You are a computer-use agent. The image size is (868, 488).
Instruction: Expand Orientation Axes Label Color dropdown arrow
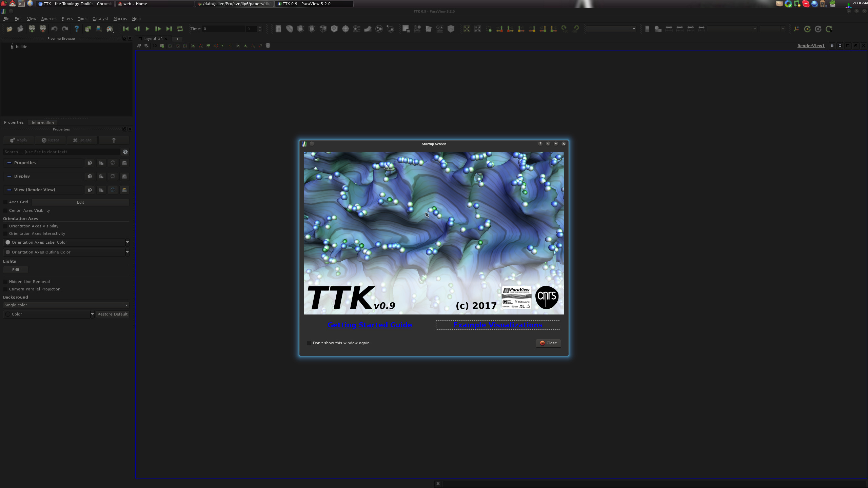click(127, 242)
